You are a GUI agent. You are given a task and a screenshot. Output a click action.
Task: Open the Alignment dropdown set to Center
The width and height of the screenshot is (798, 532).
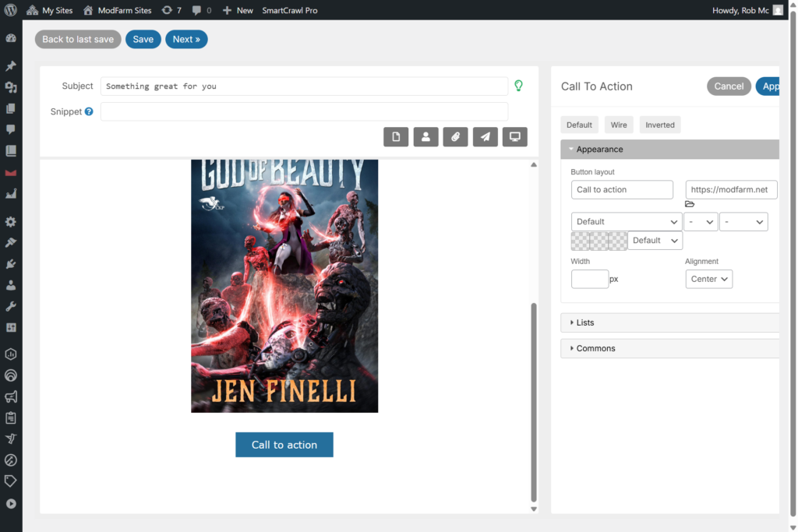click(x=708, y=279)
